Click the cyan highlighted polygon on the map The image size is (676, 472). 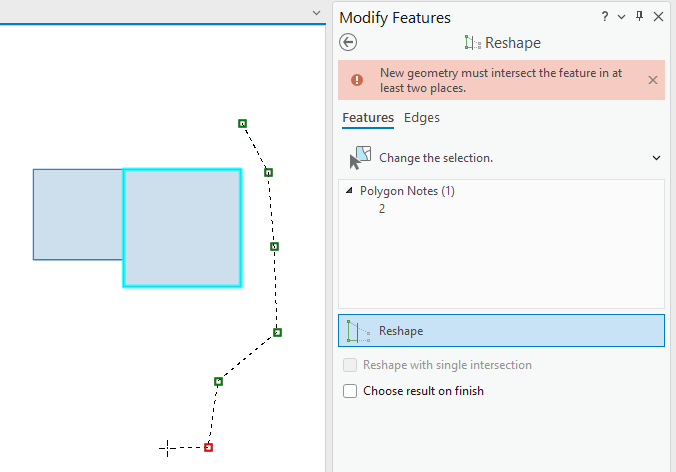click(x=182, y=228)
